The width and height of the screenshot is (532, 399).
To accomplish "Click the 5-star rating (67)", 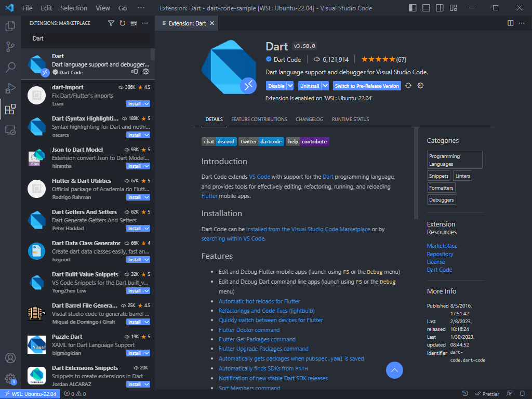I will pyautogui.click(x=384, y=59).
